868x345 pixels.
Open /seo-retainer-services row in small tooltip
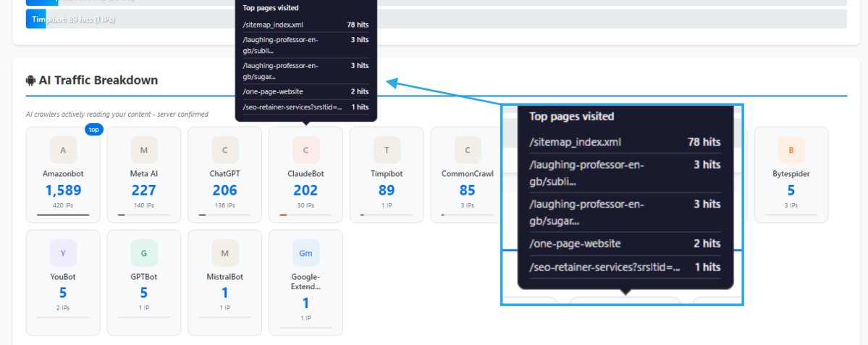(x=306, y=107)
